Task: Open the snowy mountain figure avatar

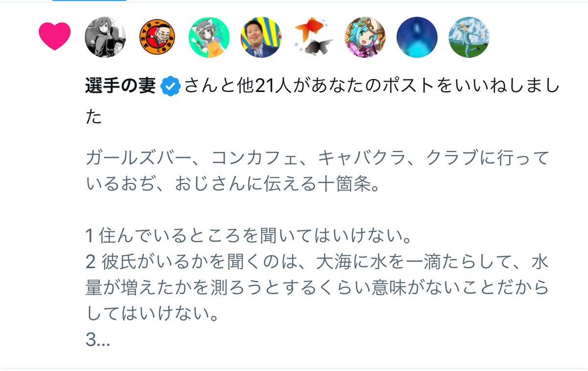Action: (469, 37)
